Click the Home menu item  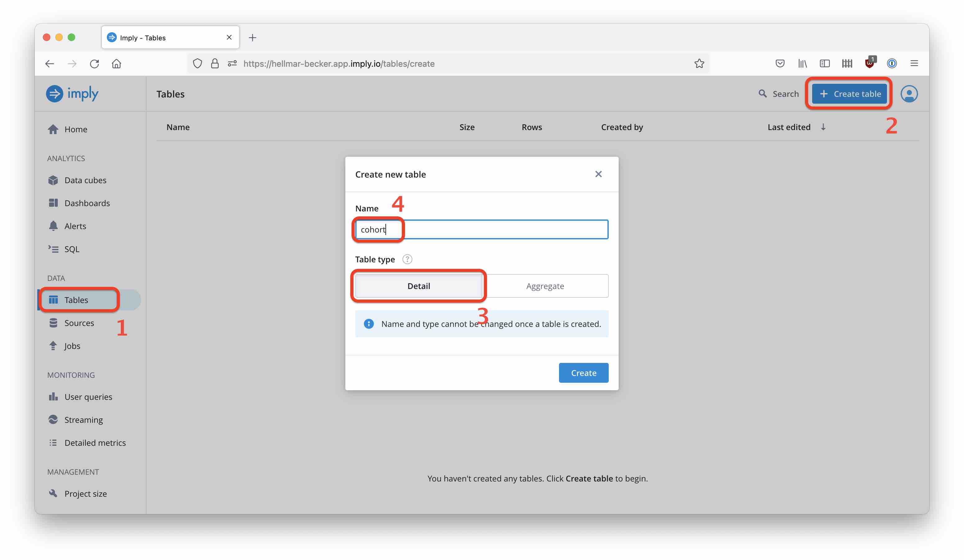75,129
